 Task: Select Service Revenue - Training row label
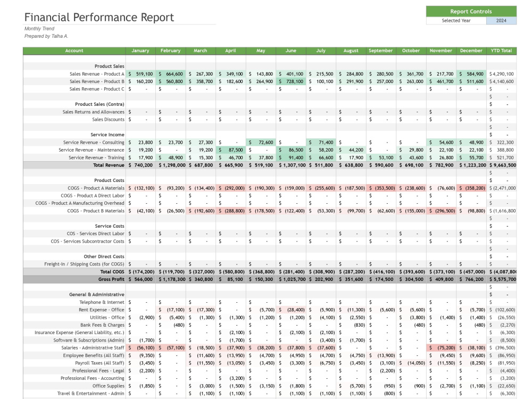coord(96,158)
